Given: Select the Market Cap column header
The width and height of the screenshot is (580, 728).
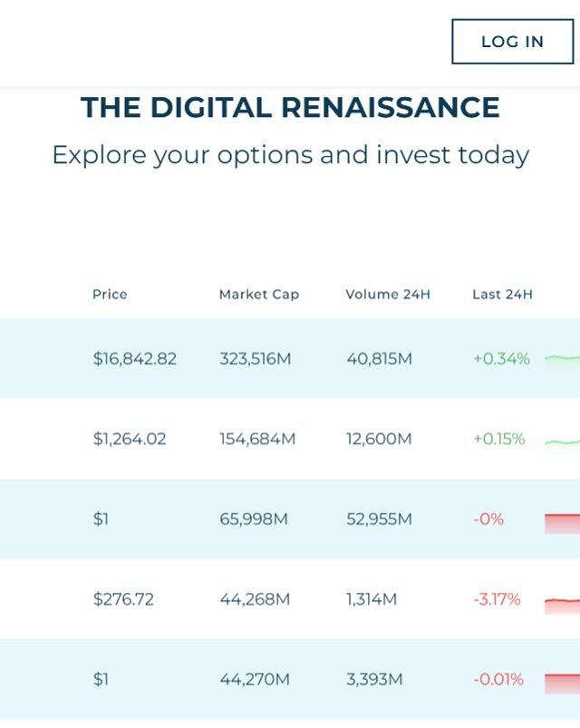Looking at the screenshot, I should [258, 295].
